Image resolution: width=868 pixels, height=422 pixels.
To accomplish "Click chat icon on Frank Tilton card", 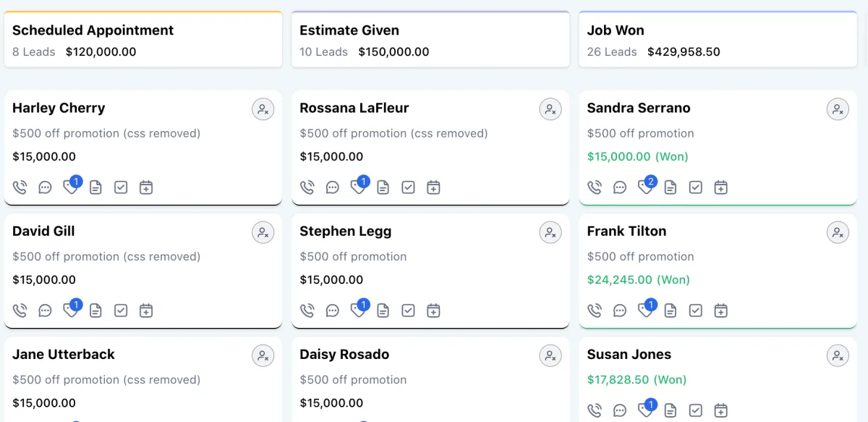I will tap(620, 311).
